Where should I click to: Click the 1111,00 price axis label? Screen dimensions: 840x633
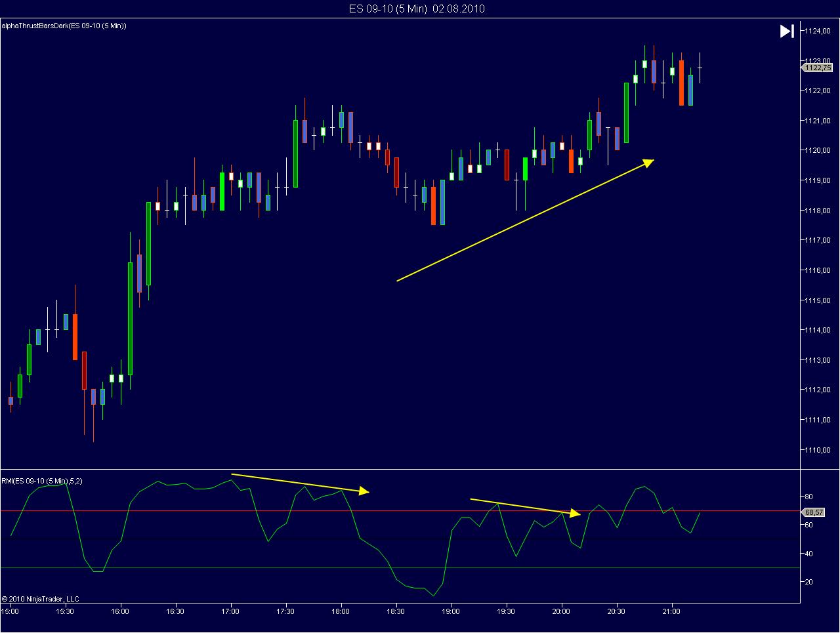818,420
